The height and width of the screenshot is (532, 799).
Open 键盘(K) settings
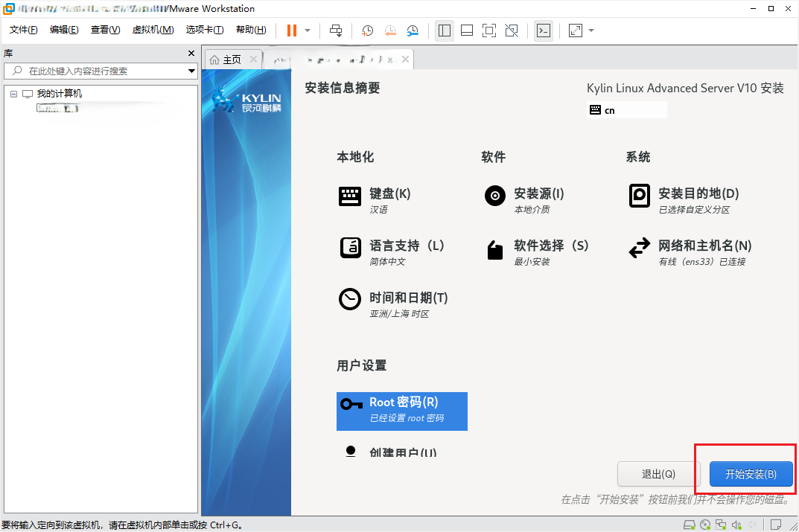click(389, 194)
